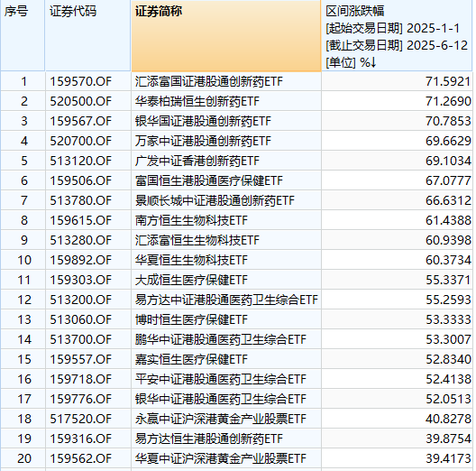Click row number 20 cell

point(24,458)
